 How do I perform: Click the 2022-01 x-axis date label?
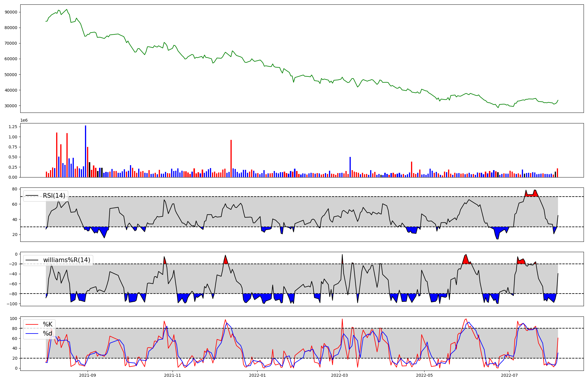(x=258, y=375)
